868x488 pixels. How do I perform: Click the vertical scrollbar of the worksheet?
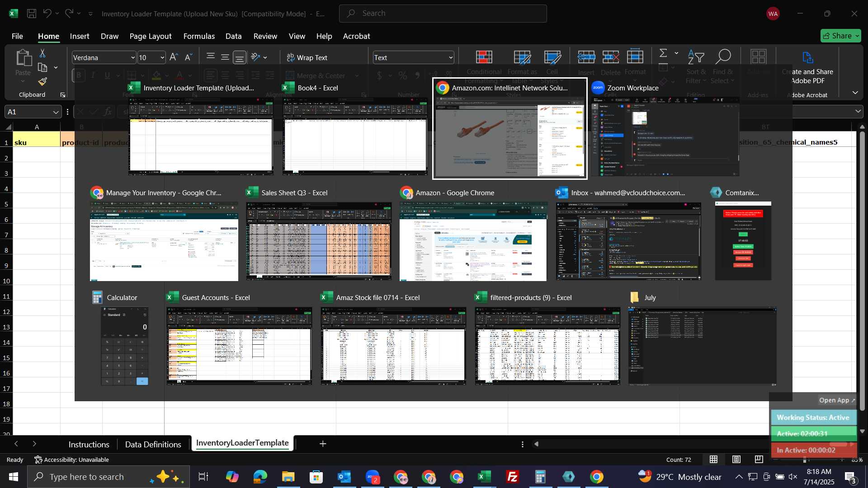click(x=862, y=271)
